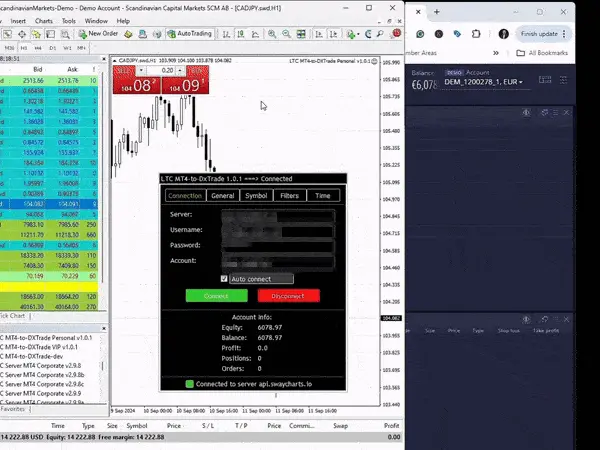Open the periods clock icon

pos(368,34)
